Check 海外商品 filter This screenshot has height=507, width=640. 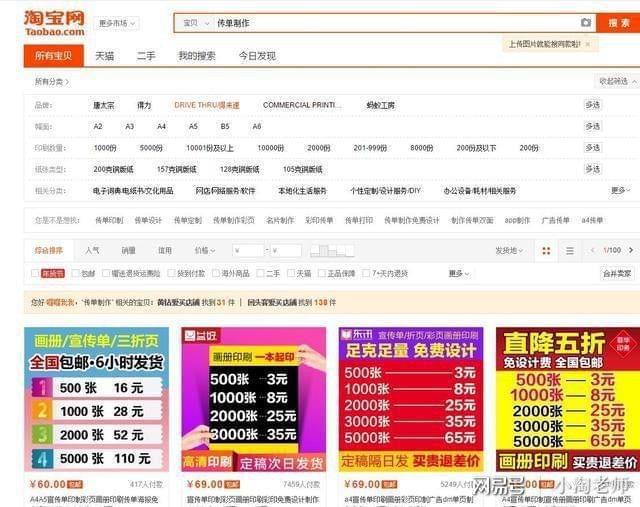(216, 273)
